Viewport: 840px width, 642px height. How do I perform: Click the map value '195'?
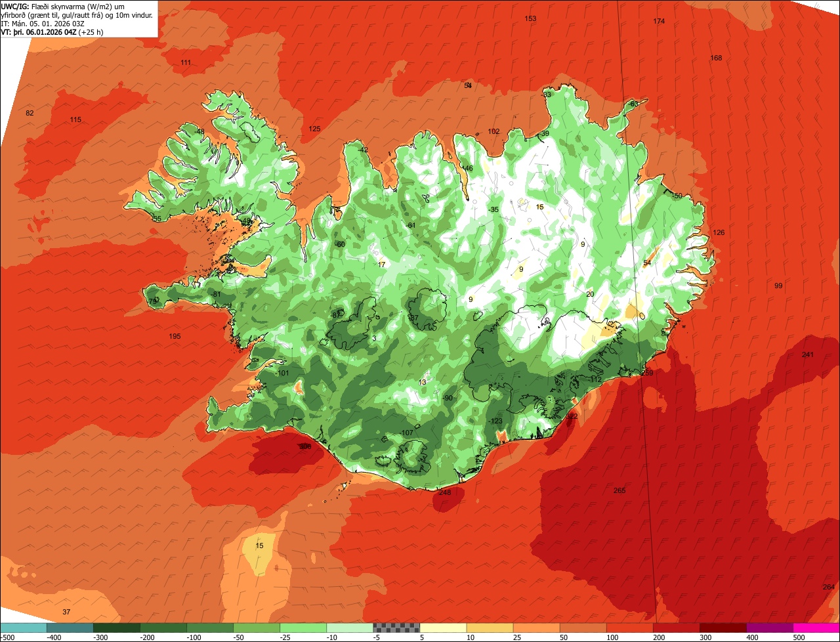point(175,336)
